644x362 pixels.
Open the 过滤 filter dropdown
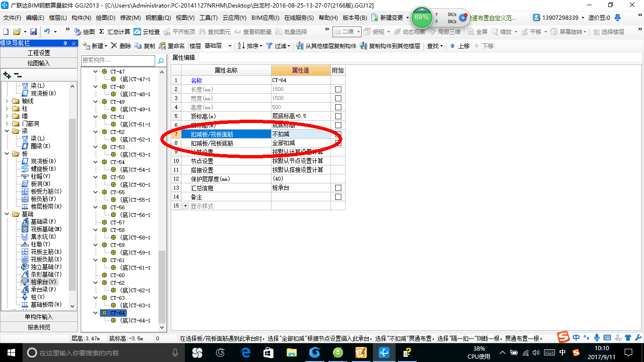pyautogui.click(x=278, y=46)
